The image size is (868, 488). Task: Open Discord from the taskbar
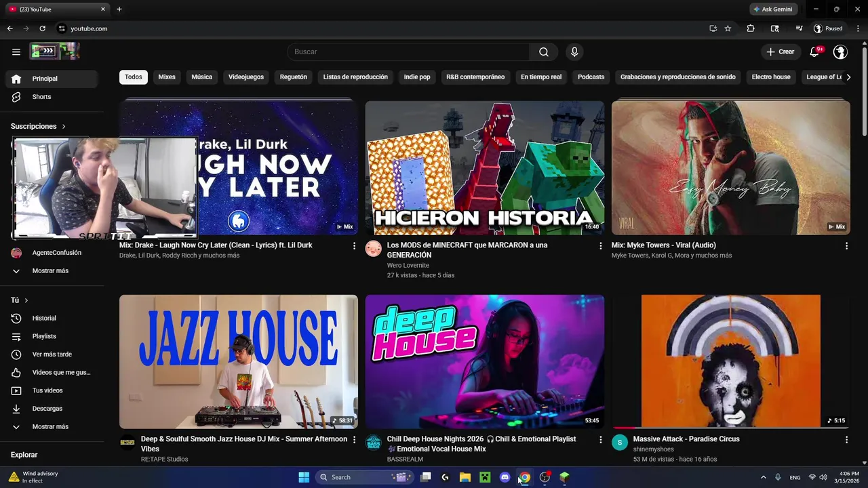click(x=505, y=477)
